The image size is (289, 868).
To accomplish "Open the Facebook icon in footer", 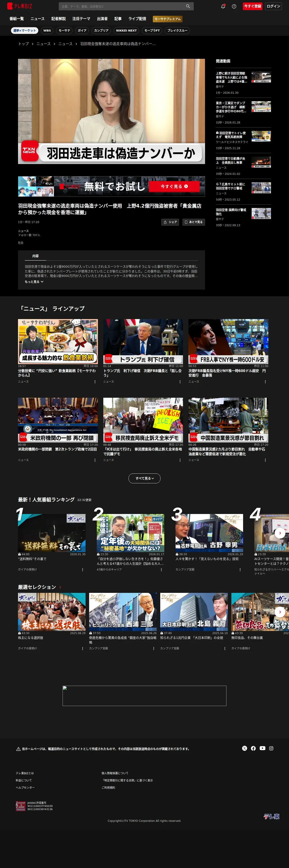I will 253,748.
